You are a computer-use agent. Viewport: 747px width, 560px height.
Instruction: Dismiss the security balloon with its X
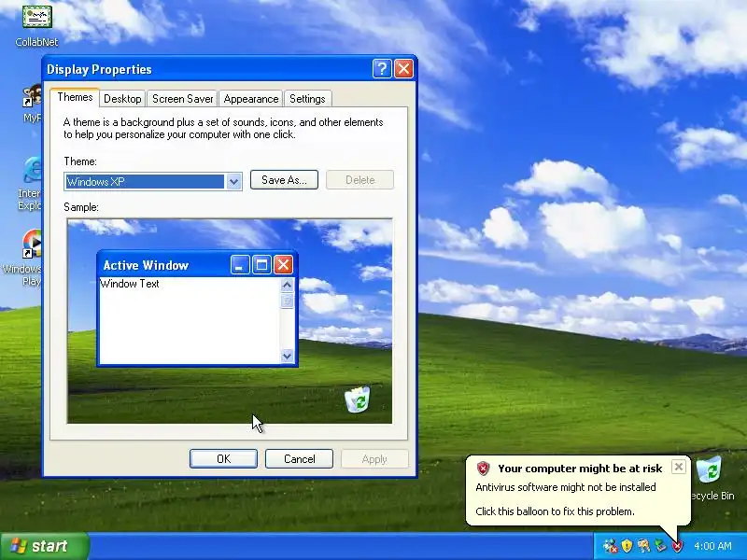(679, 467)
